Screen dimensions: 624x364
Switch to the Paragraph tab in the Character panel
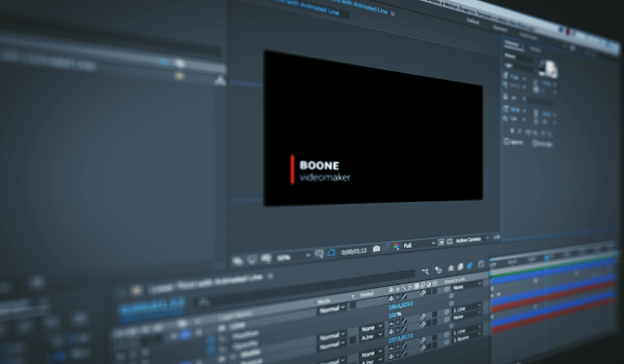coord(535,49)
